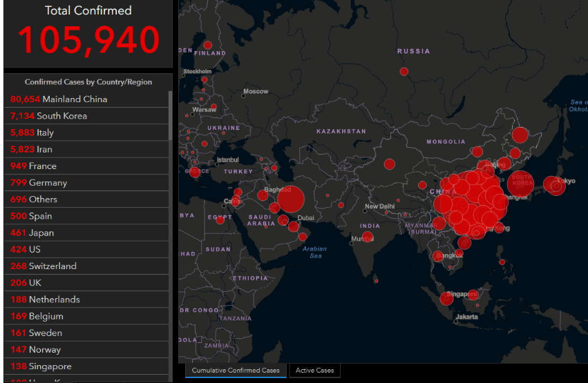The height and width of the screenshot is (383, 588).
Task: Click the Jakarta city label on map
Action: (467, 317)
